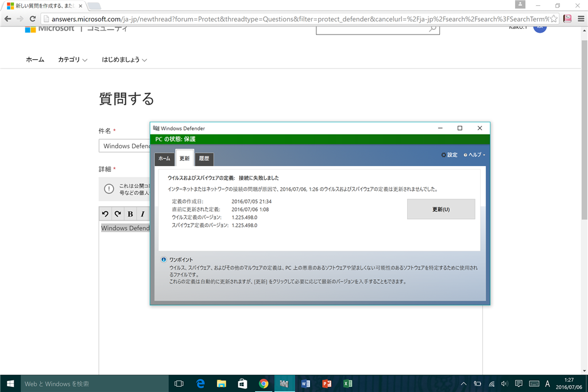The height and width of the screenshot is (392, 588).
Task: Click the browser vertical scrollbar thumb
Action: coord(584,129)
